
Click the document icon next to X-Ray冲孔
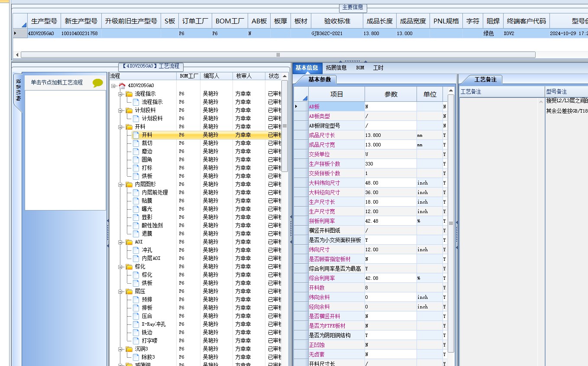(x=136, y=324)
